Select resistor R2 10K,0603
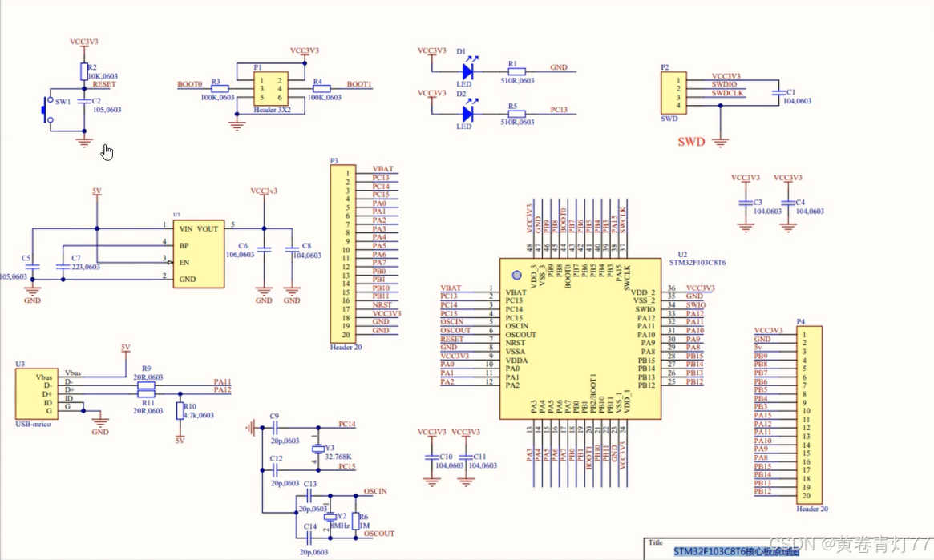This screenshot has height=560, width=934. point(84,71)
